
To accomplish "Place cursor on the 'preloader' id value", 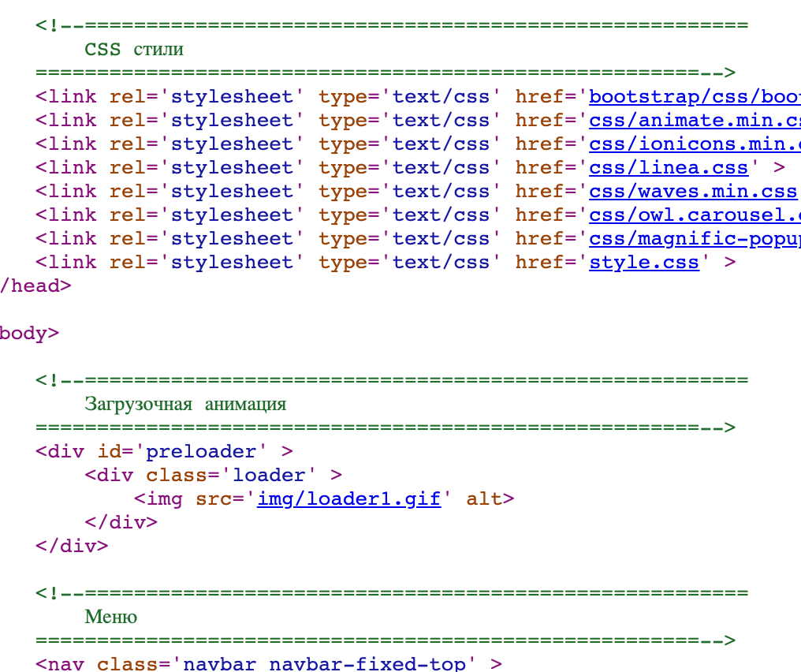I will [202, 452].
